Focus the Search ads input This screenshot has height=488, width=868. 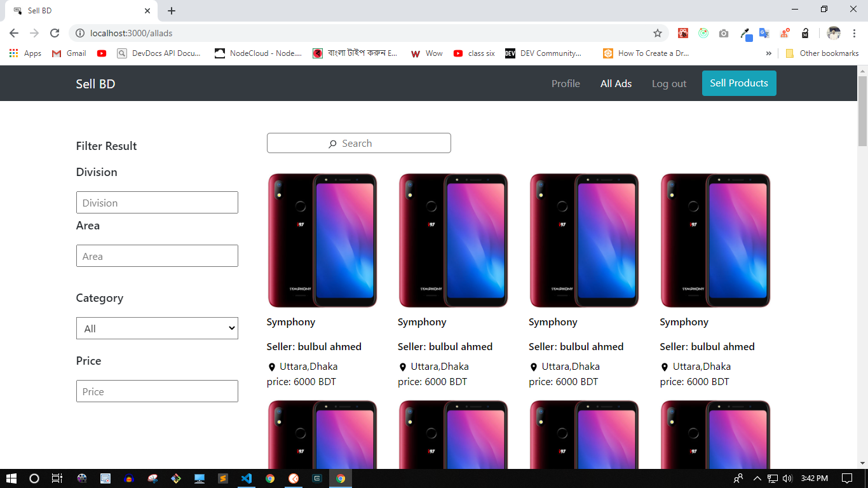359,143
